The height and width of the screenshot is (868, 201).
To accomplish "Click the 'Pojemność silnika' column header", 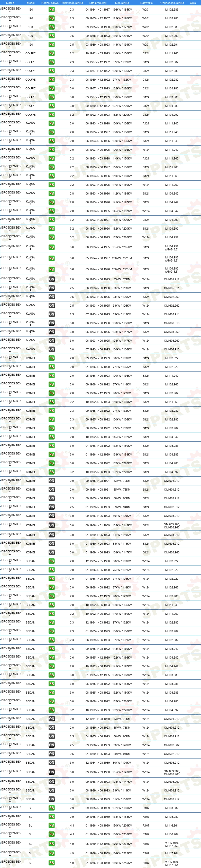I will pyautogui.click(x=72, y=3).
